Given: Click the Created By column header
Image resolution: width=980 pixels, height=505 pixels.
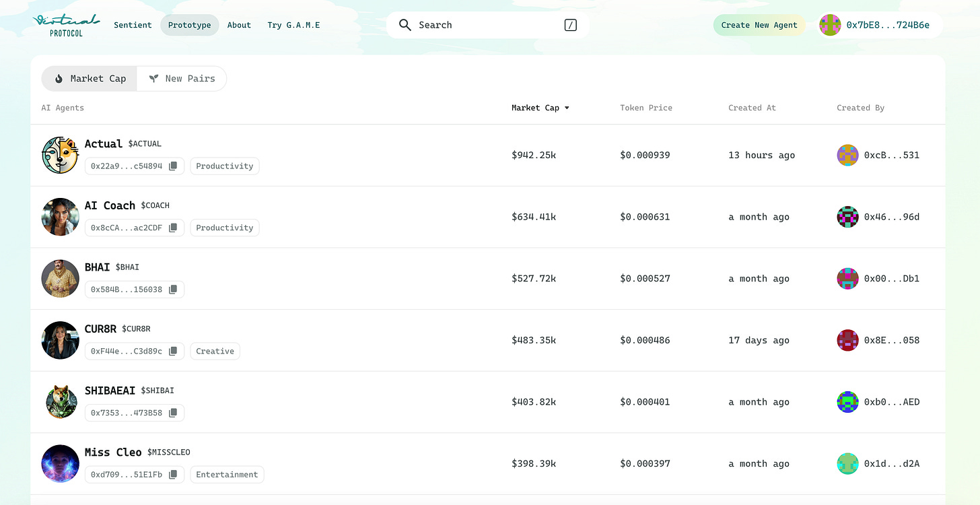Looking at the screenshot, I should click(x=860, y=108).
